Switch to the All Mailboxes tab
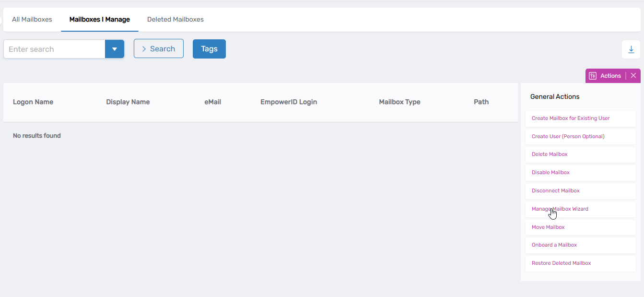Screen dimensions: 644x297 click(32, 20)
